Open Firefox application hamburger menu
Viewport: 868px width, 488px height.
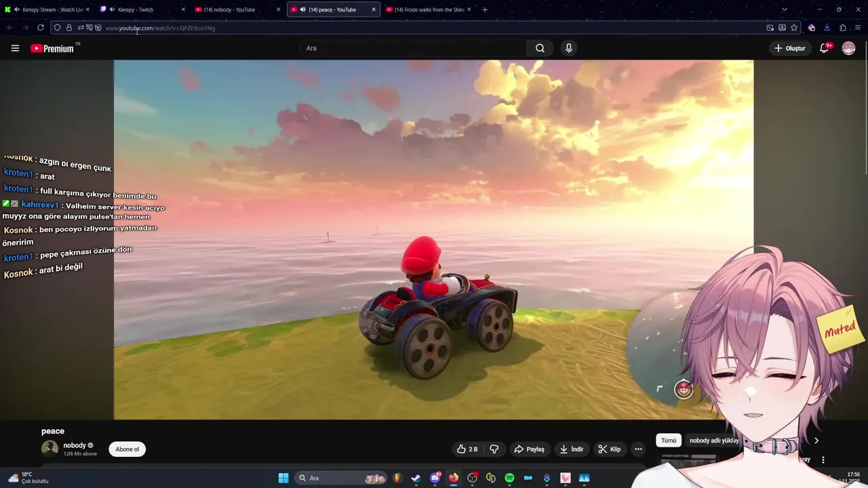point(859,28)
